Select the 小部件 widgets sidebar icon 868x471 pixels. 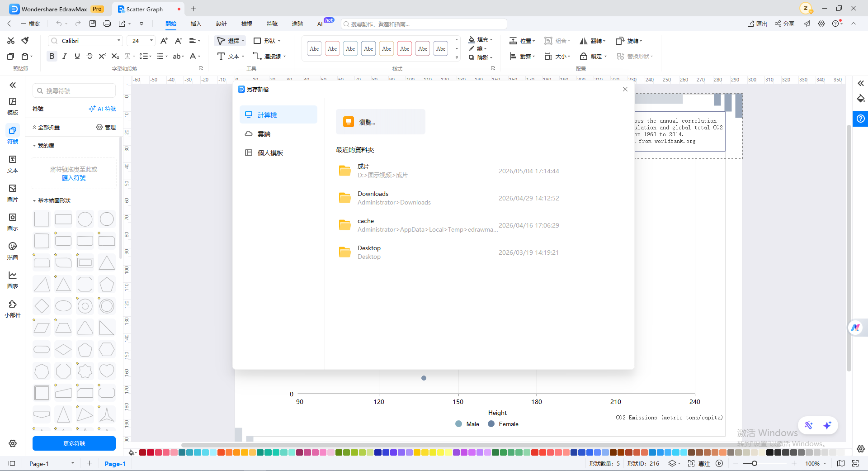click(x=13, y=309)
